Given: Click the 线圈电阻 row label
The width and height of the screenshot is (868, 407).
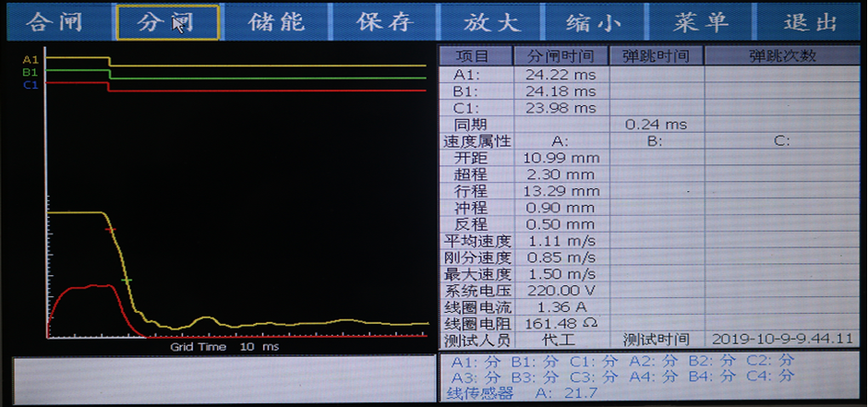Looking at the screenshot, I should coord(477,323).
